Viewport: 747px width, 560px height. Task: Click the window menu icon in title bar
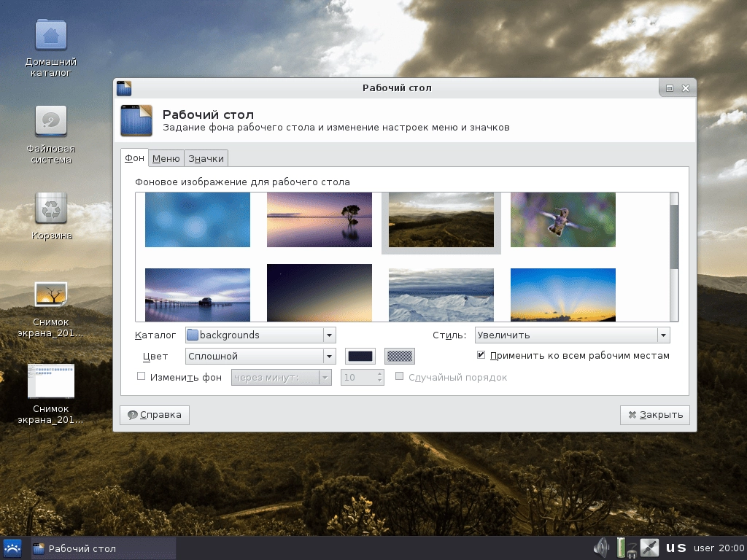pyautogui.click(x=124, y=88)
